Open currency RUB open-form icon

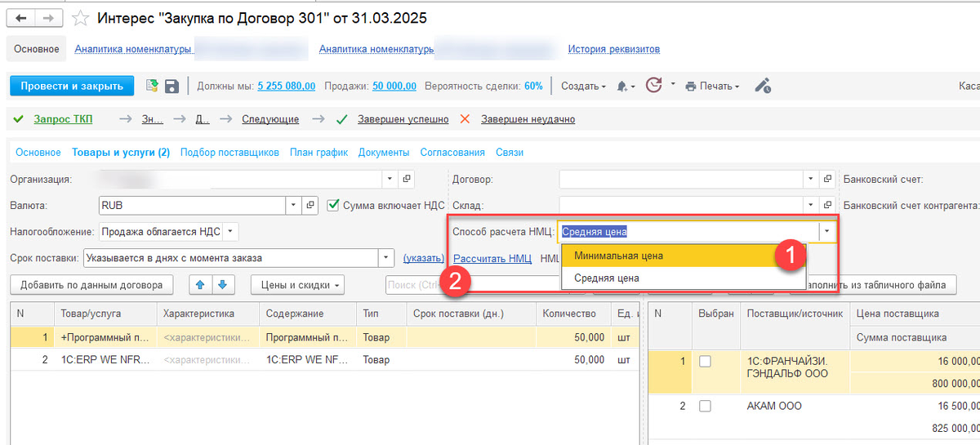pos(311,205)
